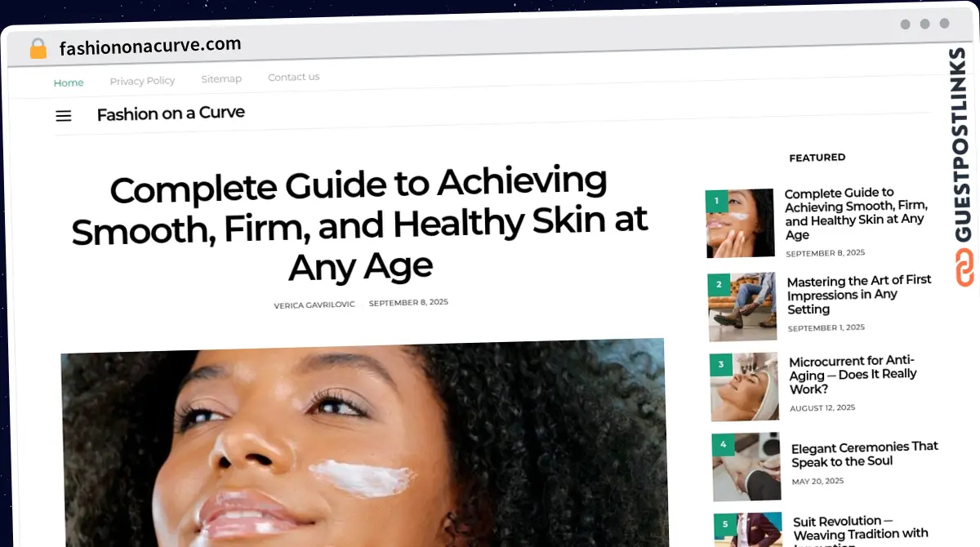Open the Privacy Policy page
This screenshot has width=980, height=547.
(142, 81)
